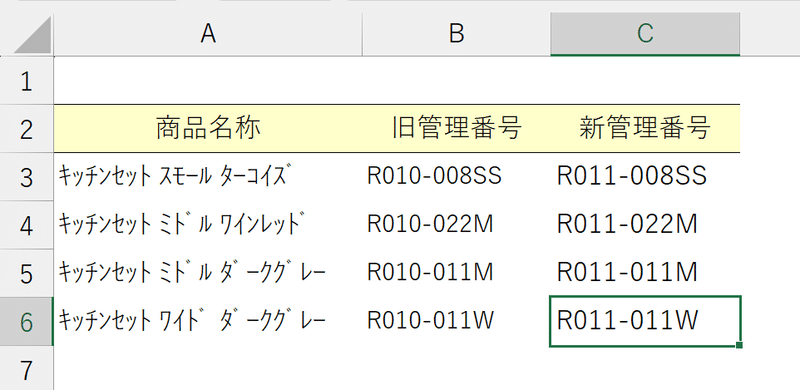Click the fill handle of cell C6
This screenshot has width=800, height=390.
coord(739,346)
